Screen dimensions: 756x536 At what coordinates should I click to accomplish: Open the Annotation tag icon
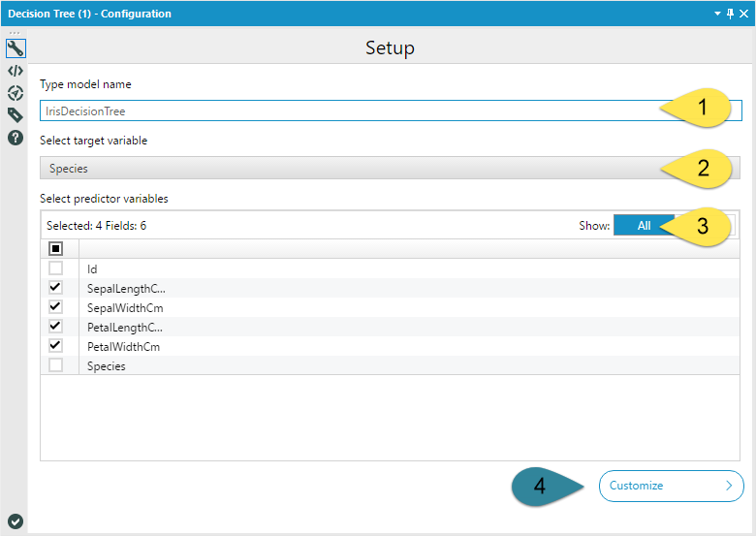tap(16, 115)
